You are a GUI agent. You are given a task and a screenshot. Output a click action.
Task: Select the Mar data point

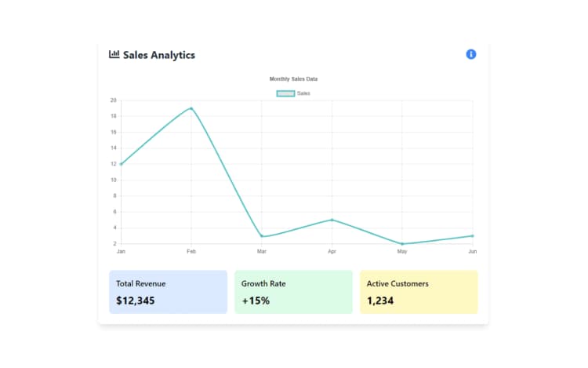point(262,236)
